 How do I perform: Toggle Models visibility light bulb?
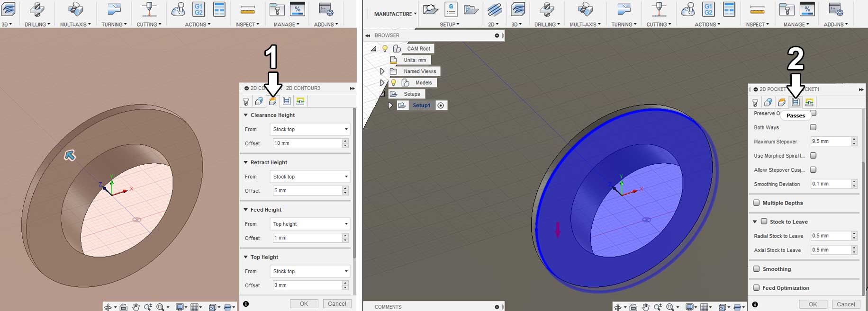click(393, 82)
